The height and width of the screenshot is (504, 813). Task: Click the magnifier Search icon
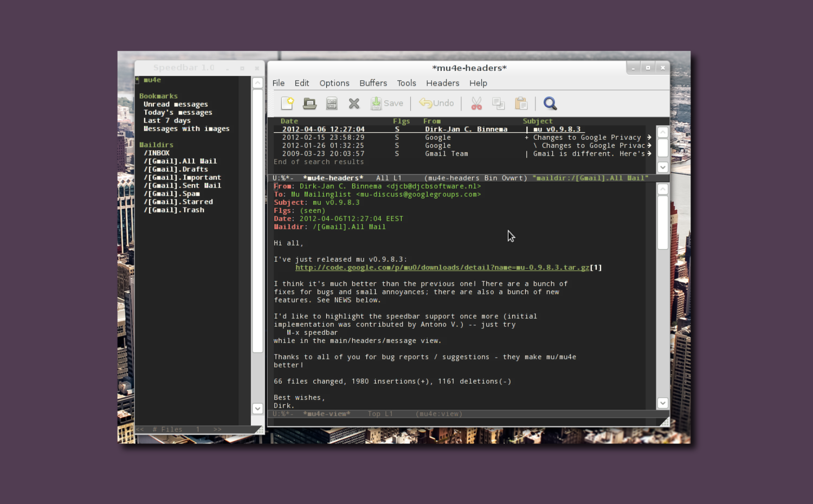point(550,103)
